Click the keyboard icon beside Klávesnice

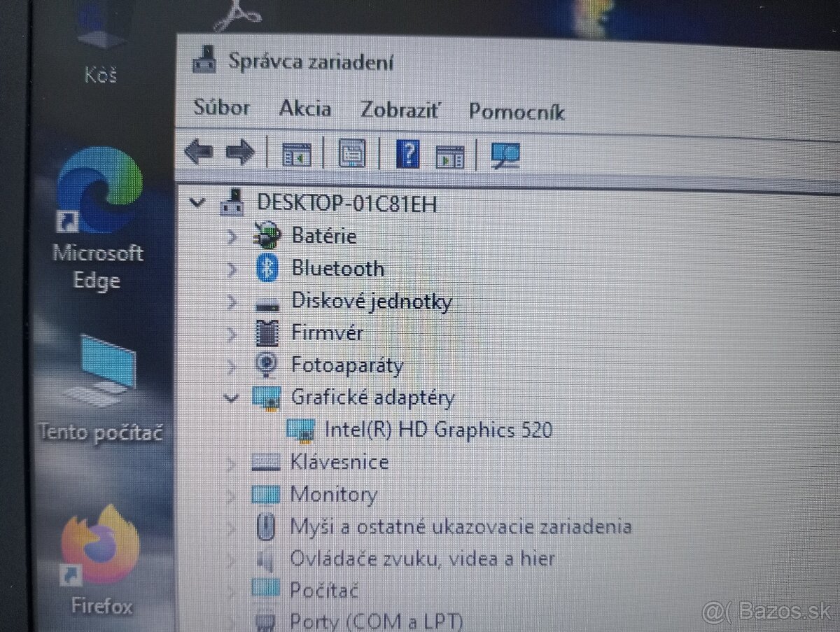tap(266, 462)
